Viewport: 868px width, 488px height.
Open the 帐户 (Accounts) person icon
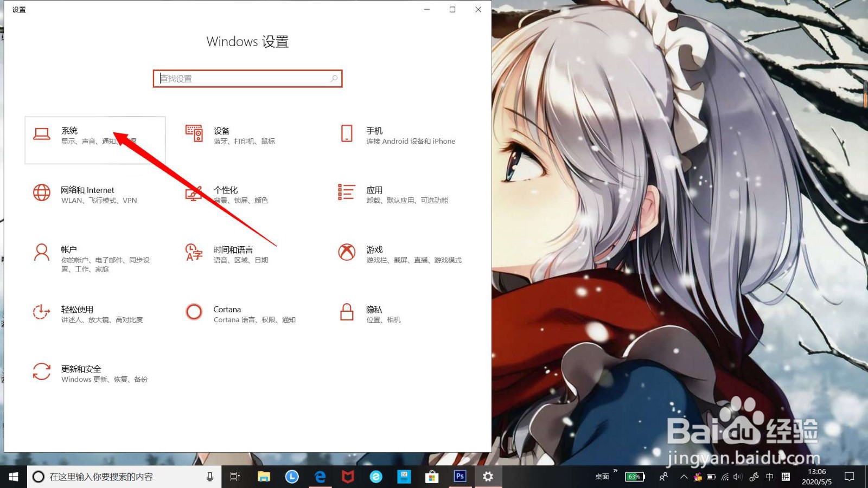click(x=42, y=252)
